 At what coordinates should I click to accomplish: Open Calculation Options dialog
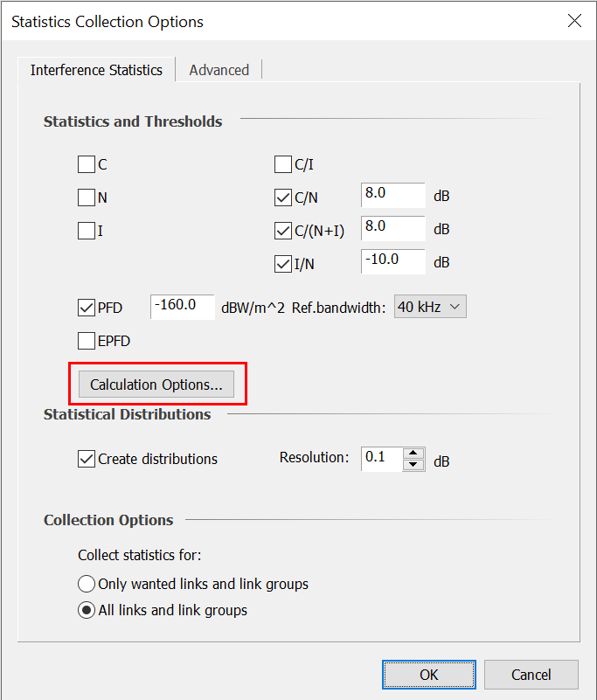156,385
